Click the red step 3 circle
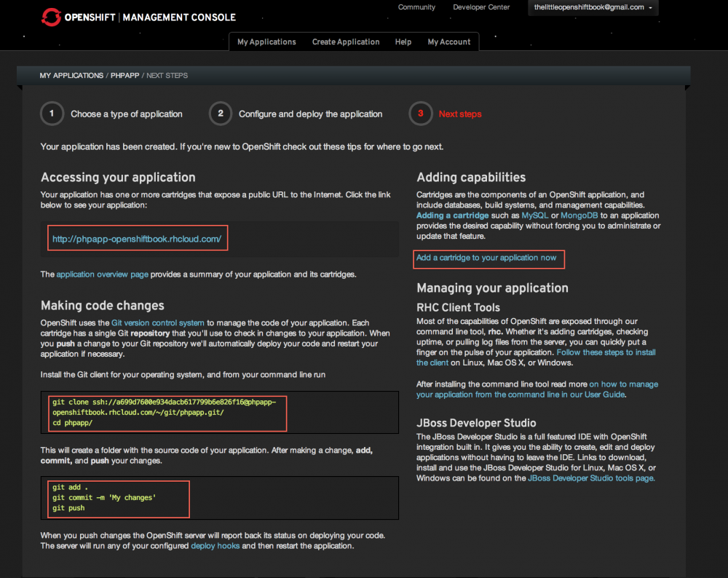This screenshot has width=728, height=578. [420, 114]
